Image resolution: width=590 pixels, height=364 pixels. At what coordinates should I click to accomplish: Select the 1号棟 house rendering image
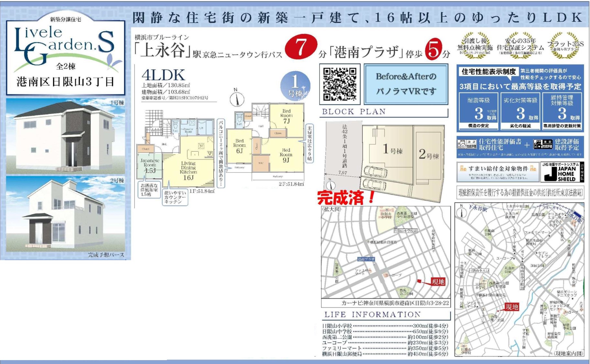[x=66, y=136]
